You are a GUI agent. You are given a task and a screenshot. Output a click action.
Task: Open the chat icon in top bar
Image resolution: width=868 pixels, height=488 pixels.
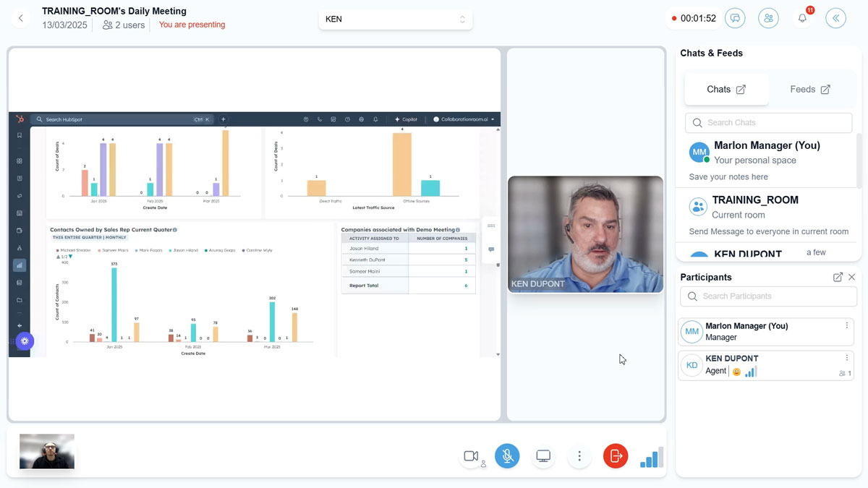(736, 19)
